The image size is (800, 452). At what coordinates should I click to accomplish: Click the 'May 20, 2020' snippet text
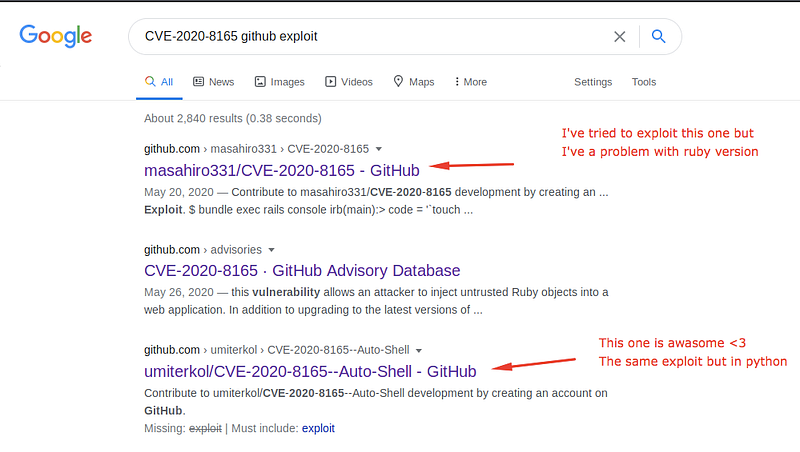pos(179,192)
